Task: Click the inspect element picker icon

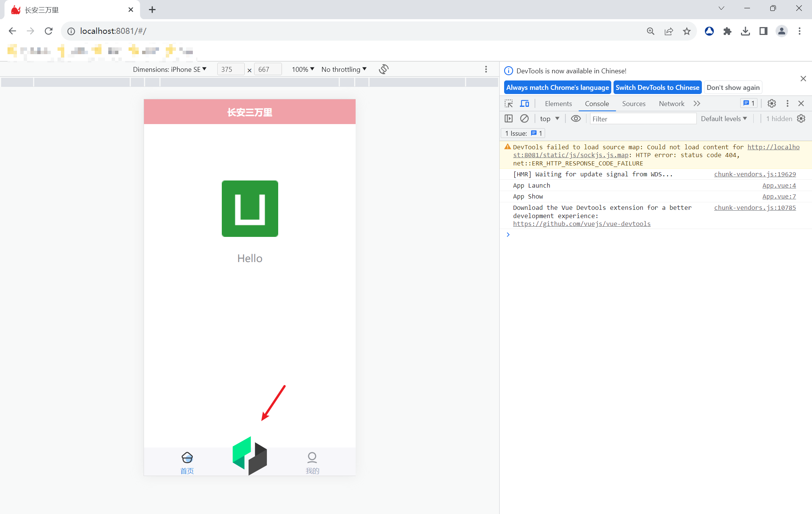Action: (509, 103)
